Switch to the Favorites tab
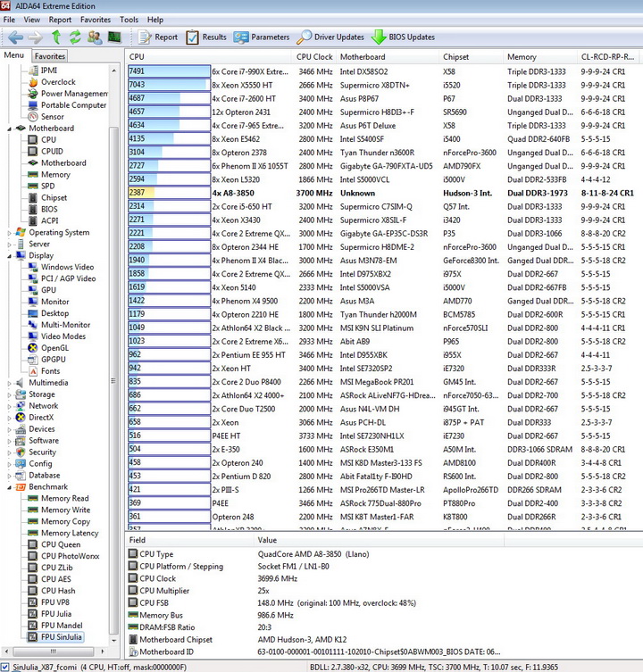 (50, 56)
